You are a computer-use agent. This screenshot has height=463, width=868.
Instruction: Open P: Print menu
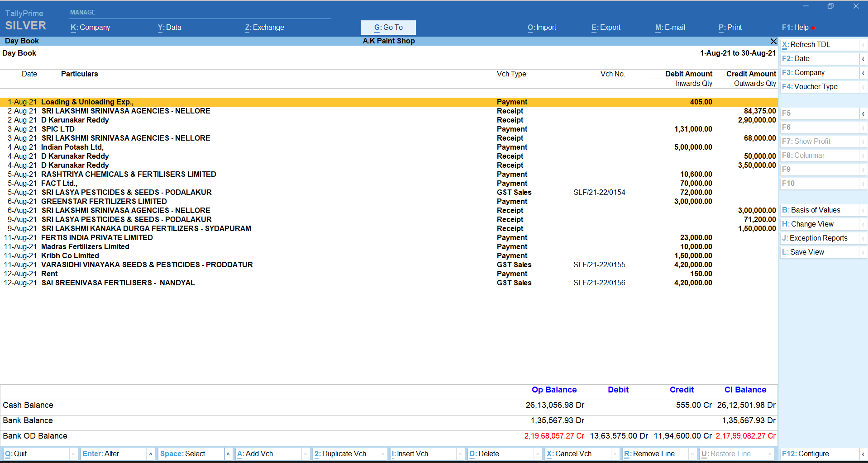point(730,28)
